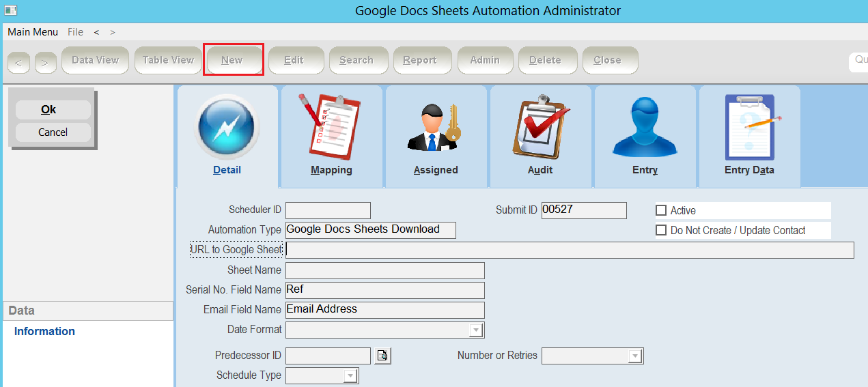Expand the Number or Retries dropdown
Image resolution: width=868 pixels, height=387 pixels.
[636, 356]
